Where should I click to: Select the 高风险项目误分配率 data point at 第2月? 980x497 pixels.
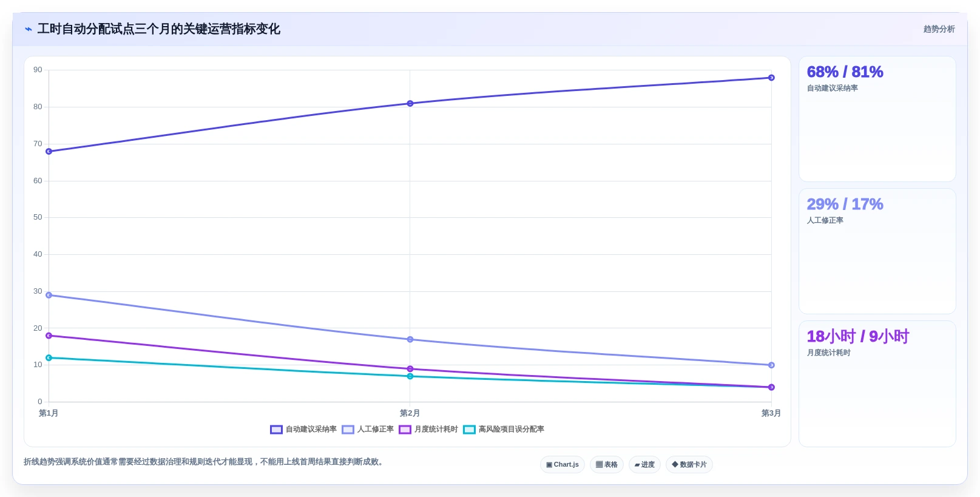click(410, 376)
